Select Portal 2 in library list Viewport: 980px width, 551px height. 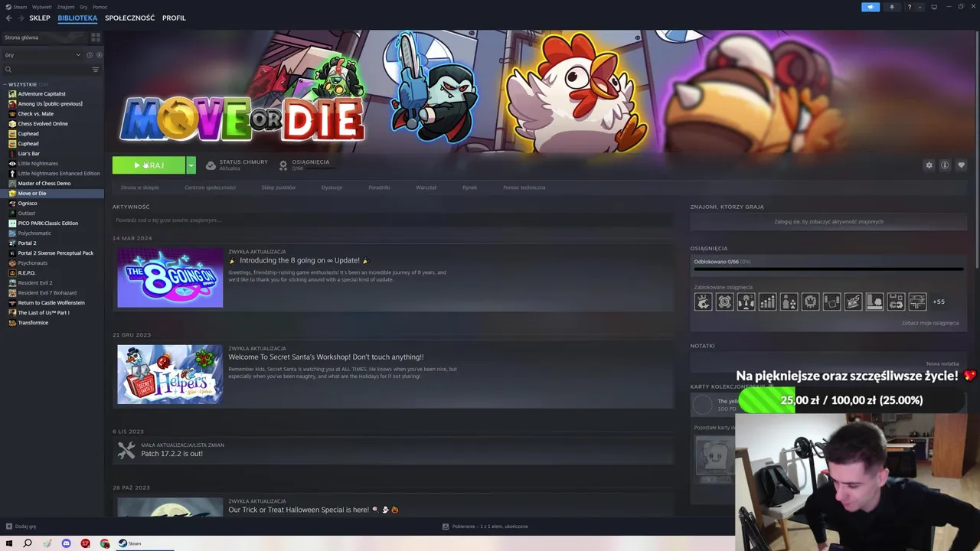[27, 243]
